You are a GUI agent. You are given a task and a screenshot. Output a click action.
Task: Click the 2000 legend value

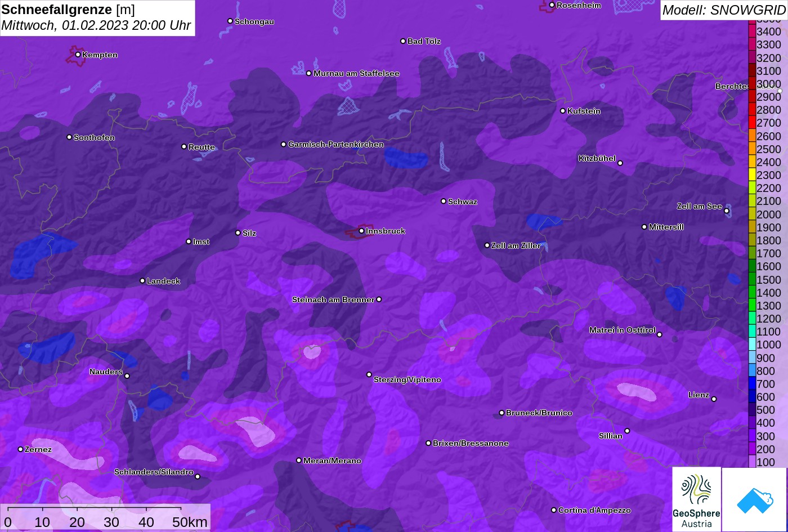pyautogui.click(x=769, y=214)
